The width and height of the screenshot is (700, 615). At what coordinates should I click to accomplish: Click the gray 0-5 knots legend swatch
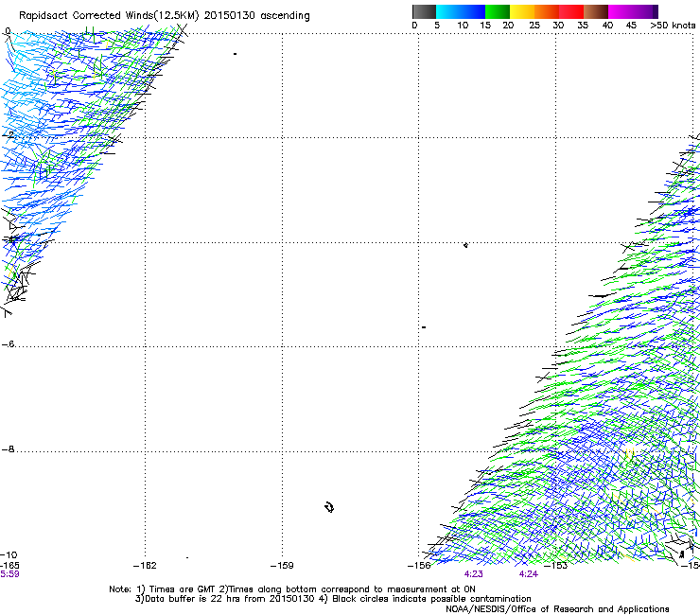(x=424, y=11)
